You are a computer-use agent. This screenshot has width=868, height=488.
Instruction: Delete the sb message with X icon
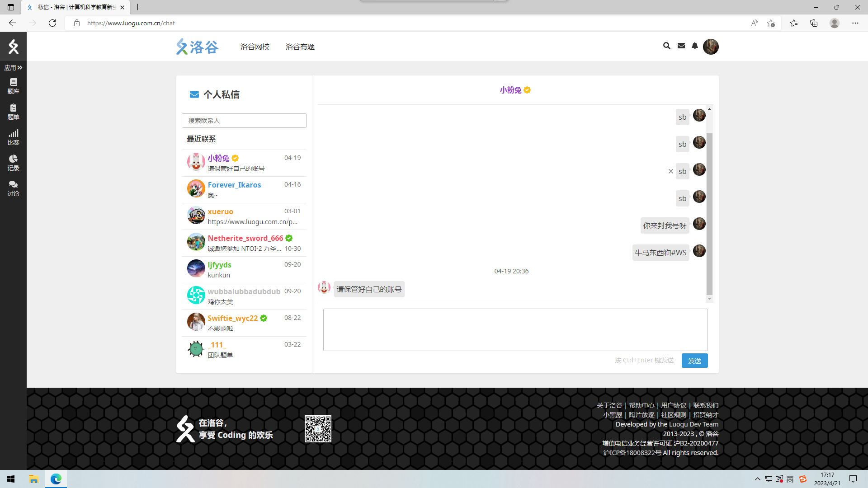(671, 171)
